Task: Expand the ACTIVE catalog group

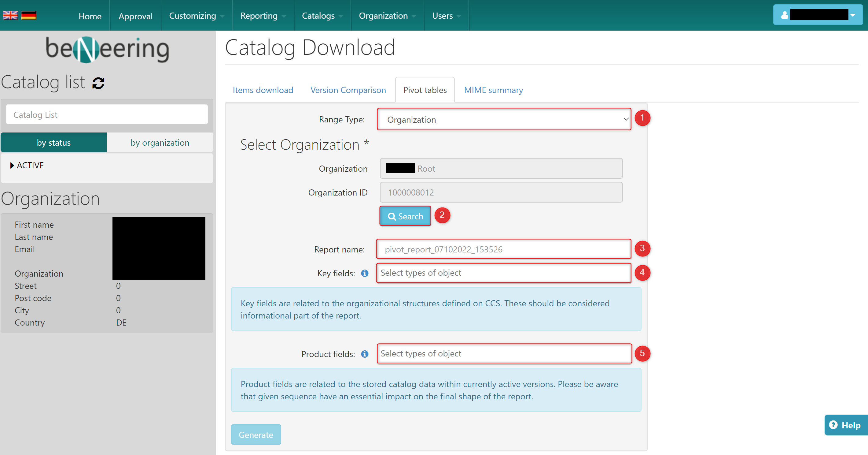Action: pos(27,165)
